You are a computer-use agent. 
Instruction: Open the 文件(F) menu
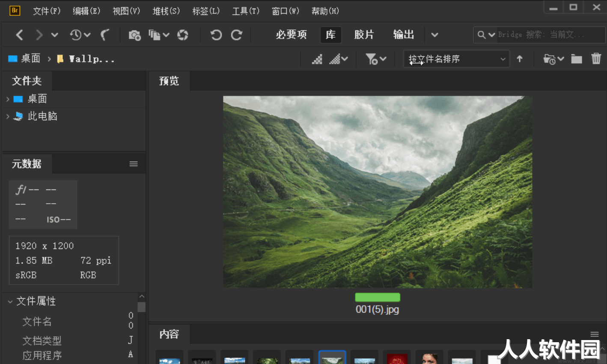[47, 11]
